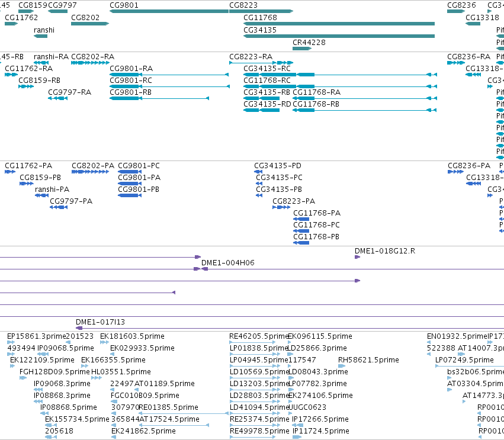Click the CR44228 gene feature label
Viewport: 504px width, 440px height.
(309, 43)
